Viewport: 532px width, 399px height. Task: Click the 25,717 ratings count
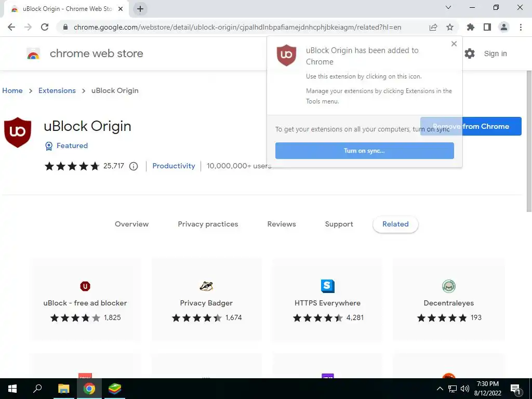114,166
